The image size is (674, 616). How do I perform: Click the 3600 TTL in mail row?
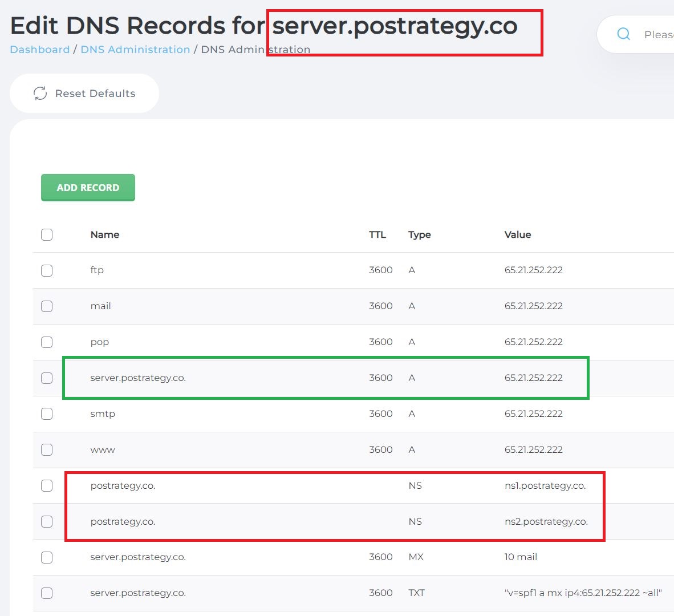(381, 306)
